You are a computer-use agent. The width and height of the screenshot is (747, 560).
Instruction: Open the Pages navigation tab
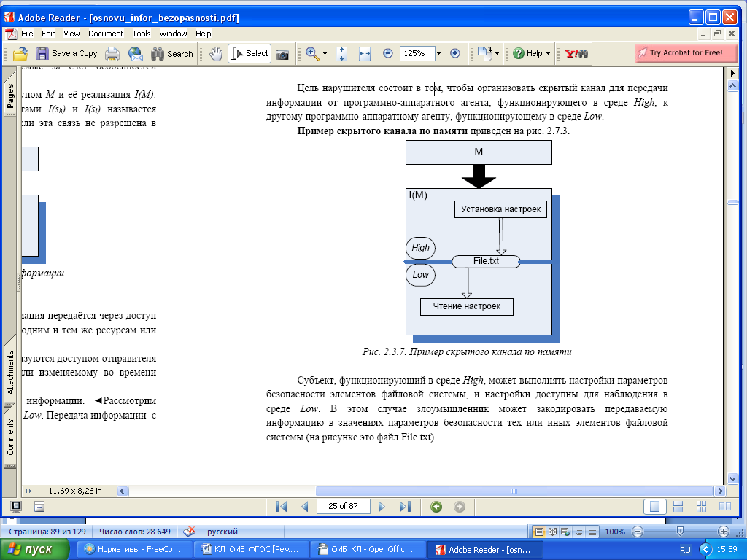coord(10,96)
